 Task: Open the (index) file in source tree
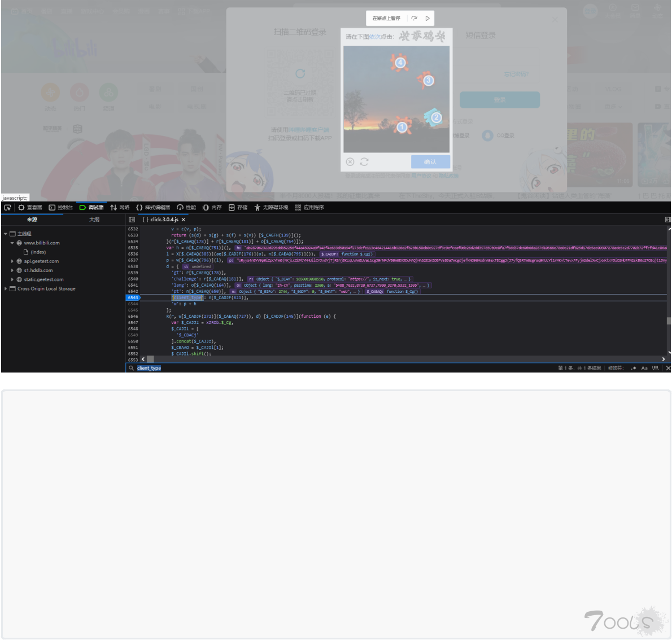click(x=38, y=252)
